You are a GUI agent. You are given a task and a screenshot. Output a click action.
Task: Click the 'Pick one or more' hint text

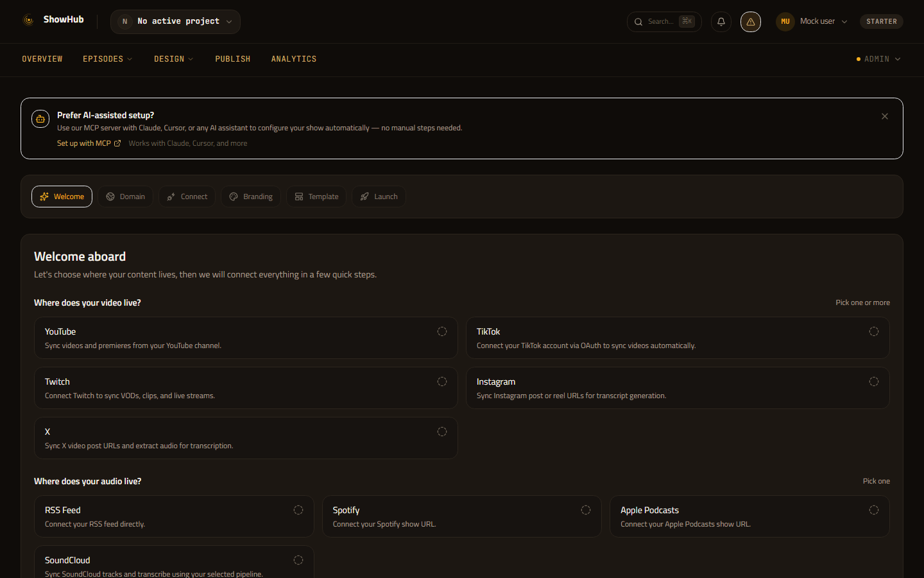point(863,302)
